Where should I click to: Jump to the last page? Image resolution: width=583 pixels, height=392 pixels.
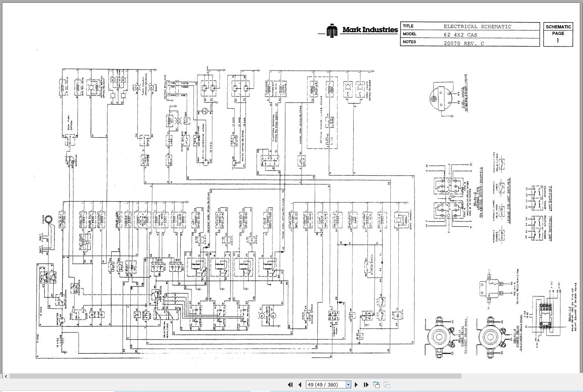coord(366,384)
